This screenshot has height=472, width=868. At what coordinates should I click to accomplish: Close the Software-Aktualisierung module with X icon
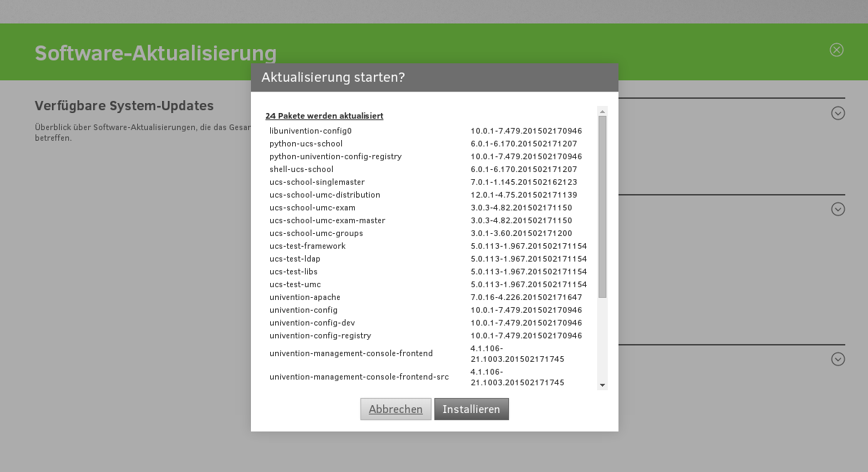pos(837,50)
